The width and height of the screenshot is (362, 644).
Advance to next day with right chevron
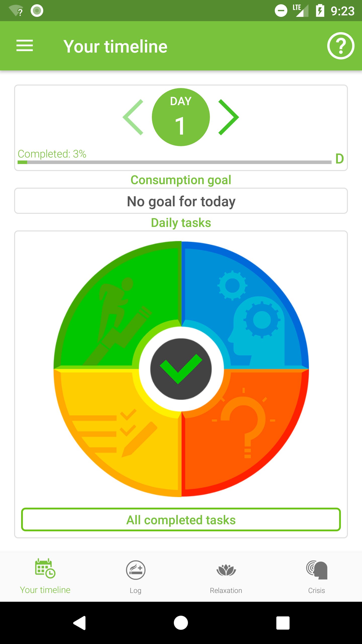pyautogui.click(x=228, y=117)
